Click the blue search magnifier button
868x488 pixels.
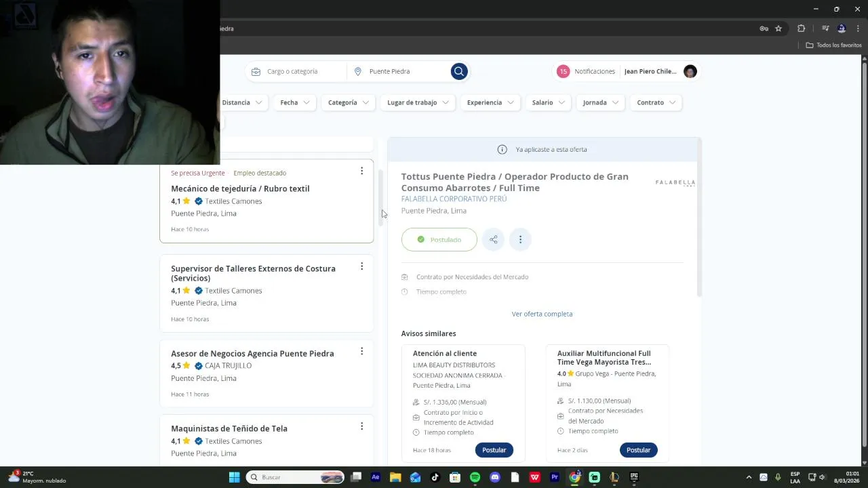click(x=459, y=71)
